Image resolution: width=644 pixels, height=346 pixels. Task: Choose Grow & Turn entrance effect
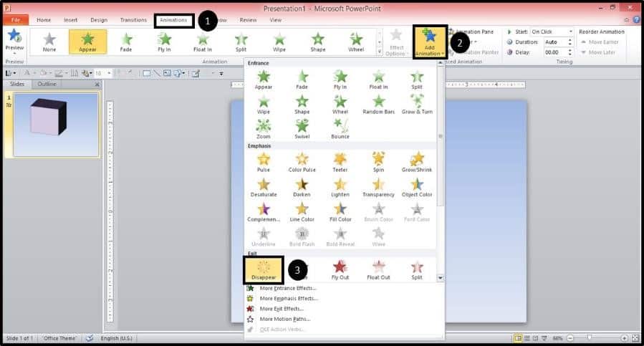(417, 105)
